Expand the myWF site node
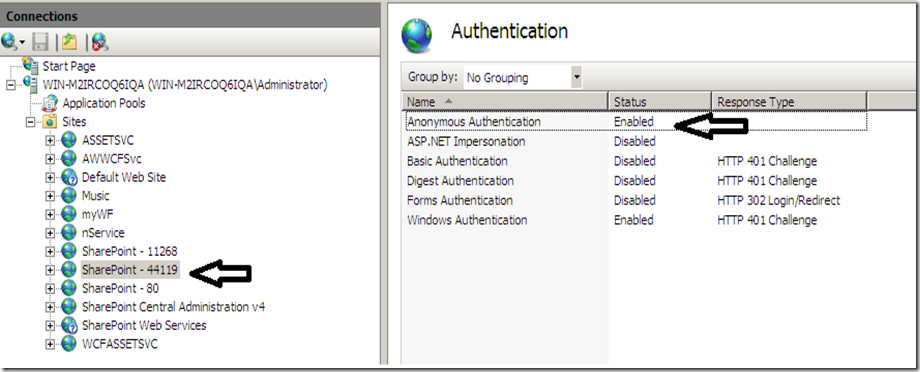The image size is (920, 372). coord(50,215)
